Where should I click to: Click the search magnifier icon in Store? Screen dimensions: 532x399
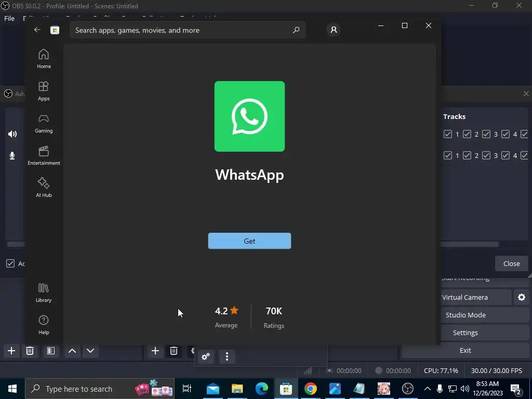(x=296, y=30)
